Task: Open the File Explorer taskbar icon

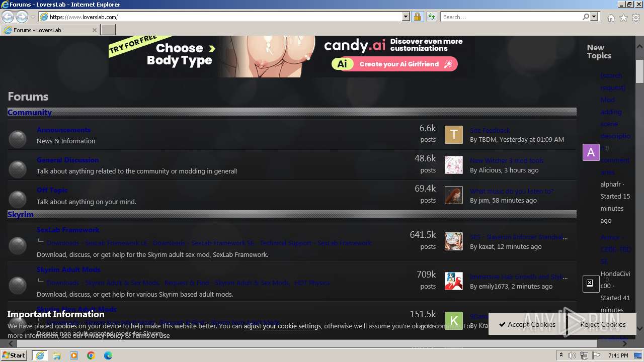Action: point(57,355)
